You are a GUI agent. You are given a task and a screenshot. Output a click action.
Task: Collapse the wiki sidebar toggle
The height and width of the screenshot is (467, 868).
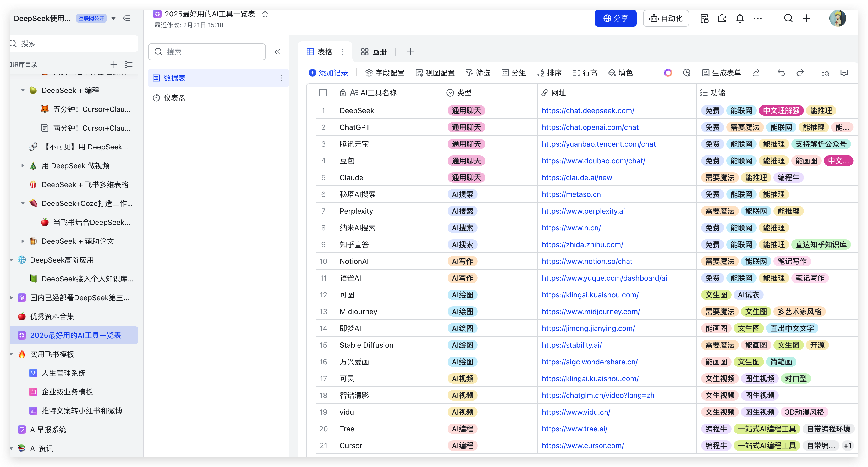coord(127,19)
